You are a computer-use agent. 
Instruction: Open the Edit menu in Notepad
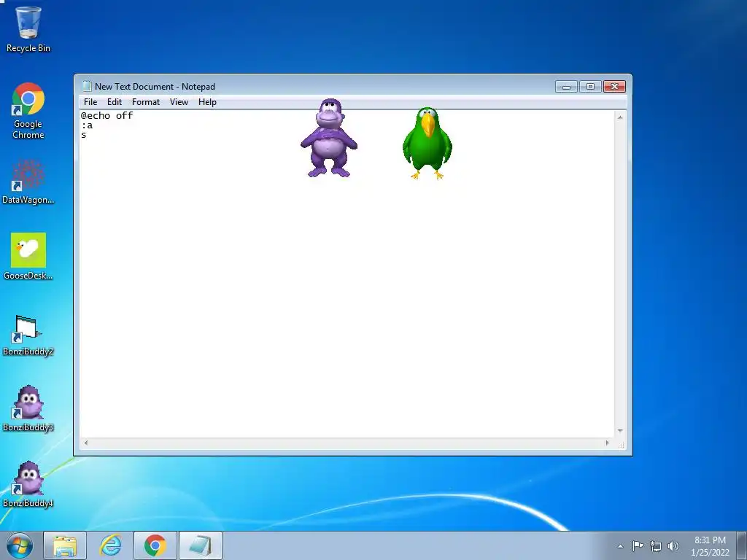click(115, 102)
